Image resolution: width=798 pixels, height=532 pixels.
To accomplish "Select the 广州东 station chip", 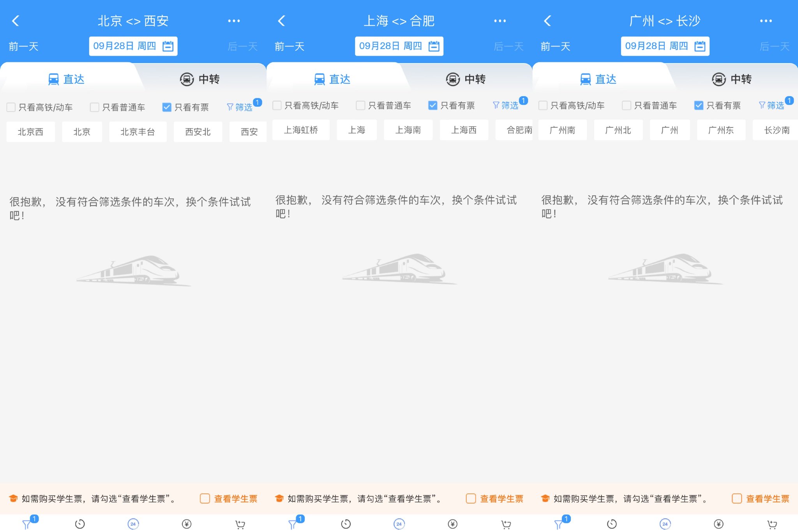I will pos(721,130).
